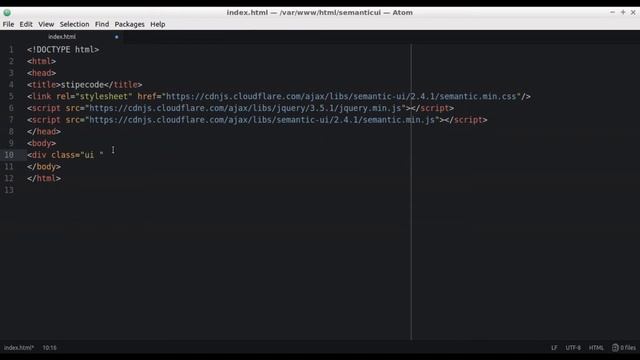Click line number 5 in gutter
Viewport: 640px width, 360px height.
(x=11, y=97)
